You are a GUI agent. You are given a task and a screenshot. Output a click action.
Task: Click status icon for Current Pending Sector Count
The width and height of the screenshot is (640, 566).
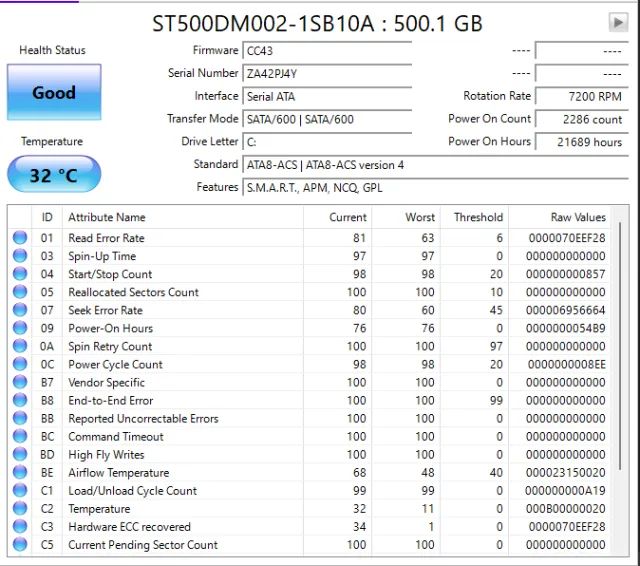pos(20,544)
